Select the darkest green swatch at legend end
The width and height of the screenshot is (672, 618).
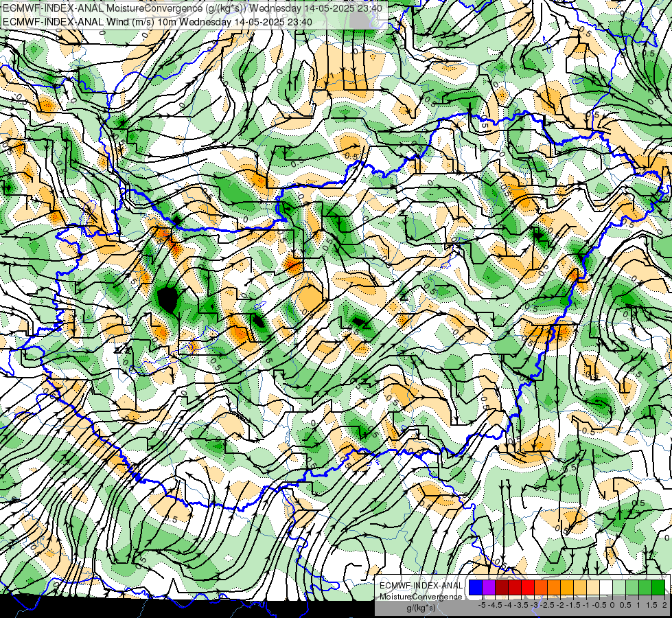pyautogui.click(x=658, y=587)
